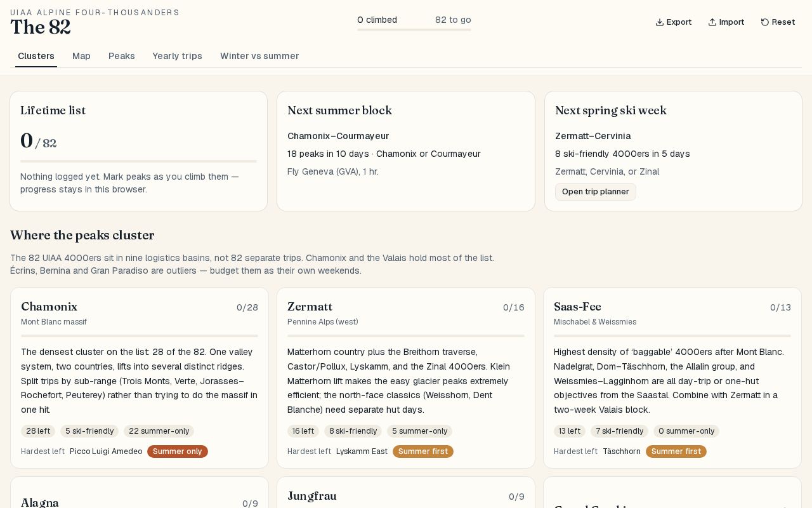Image resolution: width=812 pixels, height=508 pixels.
Task: Click the Saas-Fee cluster heading
Action: coord(577,307)
